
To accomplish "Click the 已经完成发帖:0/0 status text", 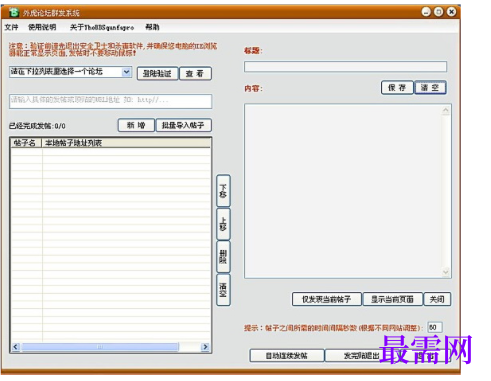I will click(37, 126).
